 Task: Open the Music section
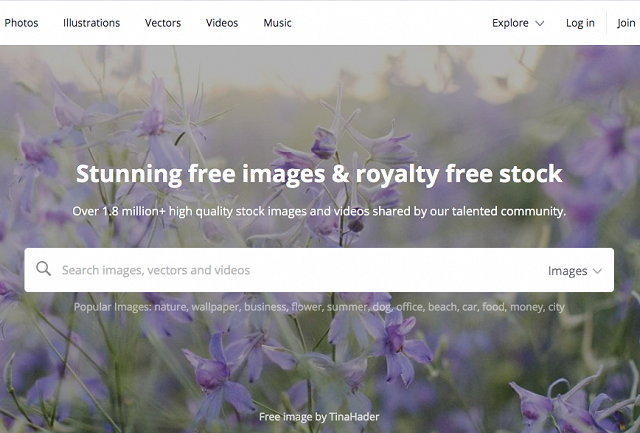278,23
